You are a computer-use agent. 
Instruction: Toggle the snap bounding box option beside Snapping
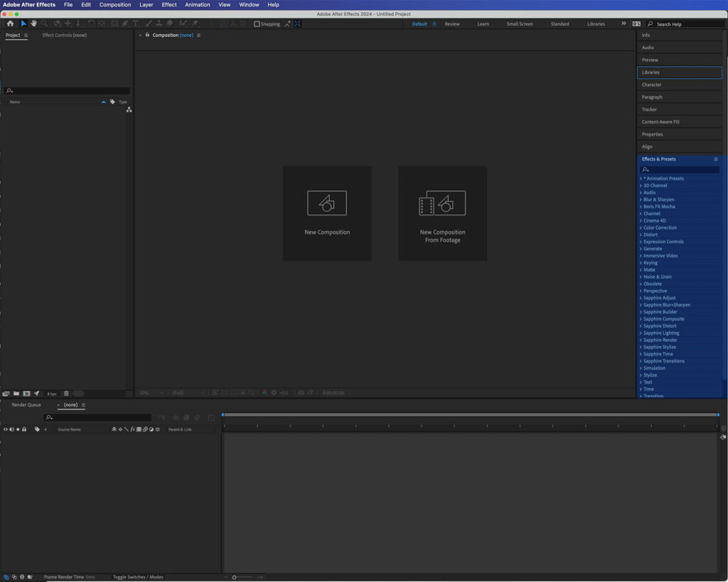(297, 23)
